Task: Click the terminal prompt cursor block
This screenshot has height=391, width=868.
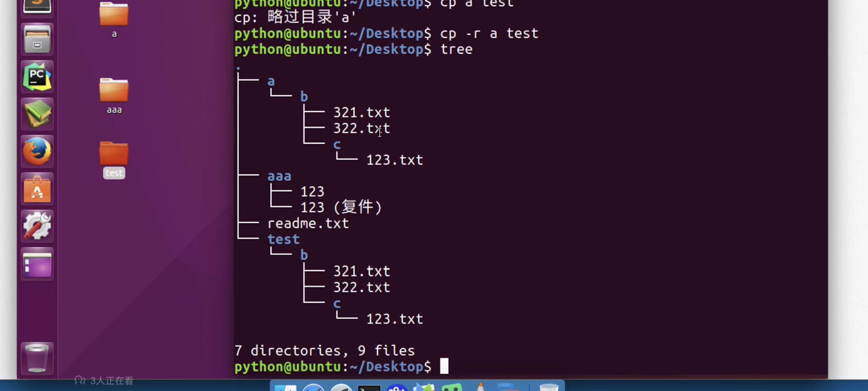Action: click(x=444, y=366)
